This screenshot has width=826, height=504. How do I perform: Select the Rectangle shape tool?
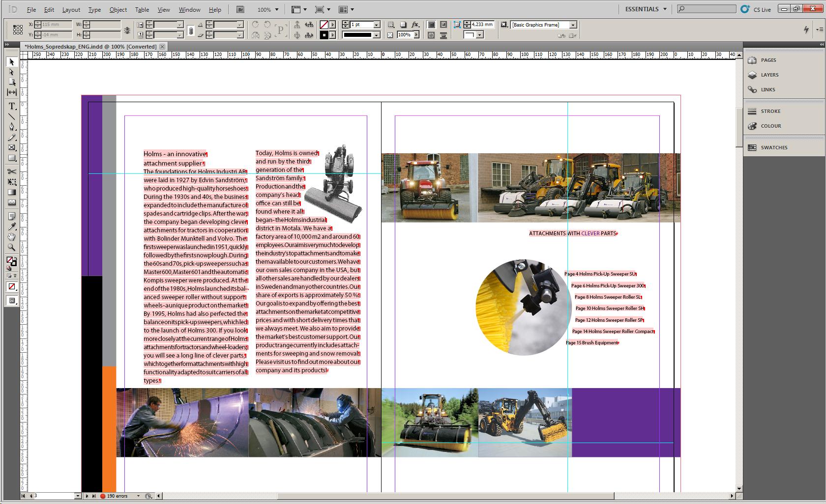[12, 158]
